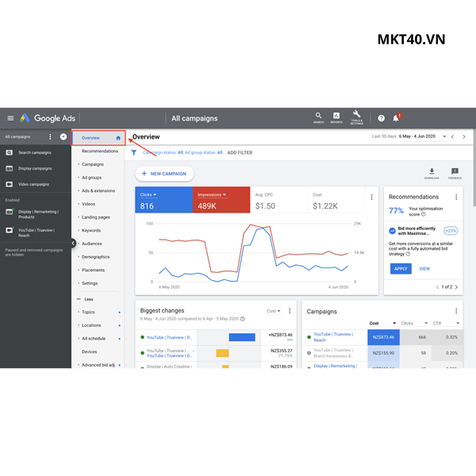Click YouTube Trueview Reach campaign icon
The width and height of the screenshot is (476, 476).
tap(10, 230)
